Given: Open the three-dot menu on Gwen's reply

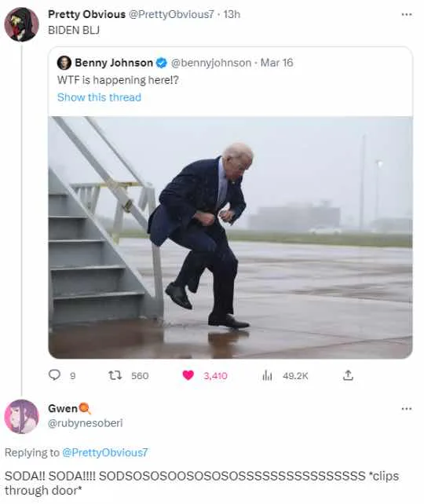Looking at the screenshot, I should [x=407, y=409].
